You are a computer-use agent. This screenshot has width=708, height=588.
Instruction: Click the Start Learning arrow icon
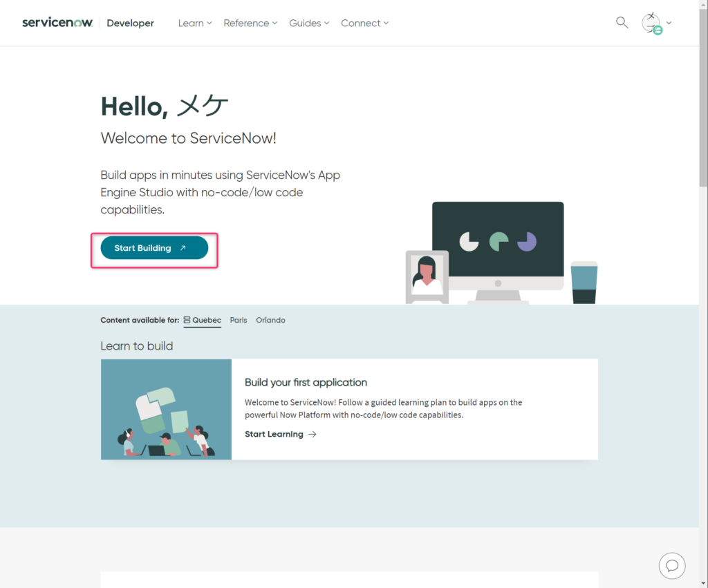pos(313,434)
